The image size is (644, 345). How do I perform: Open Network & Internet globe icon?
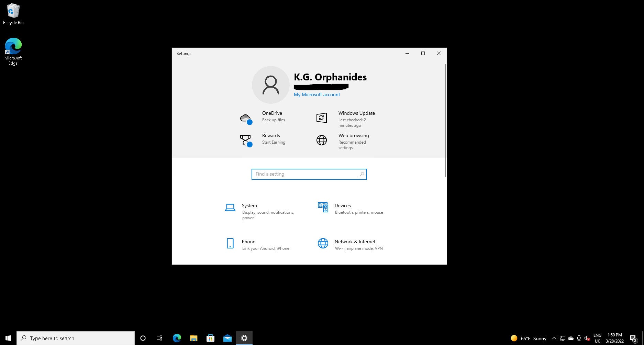[323, 243]
